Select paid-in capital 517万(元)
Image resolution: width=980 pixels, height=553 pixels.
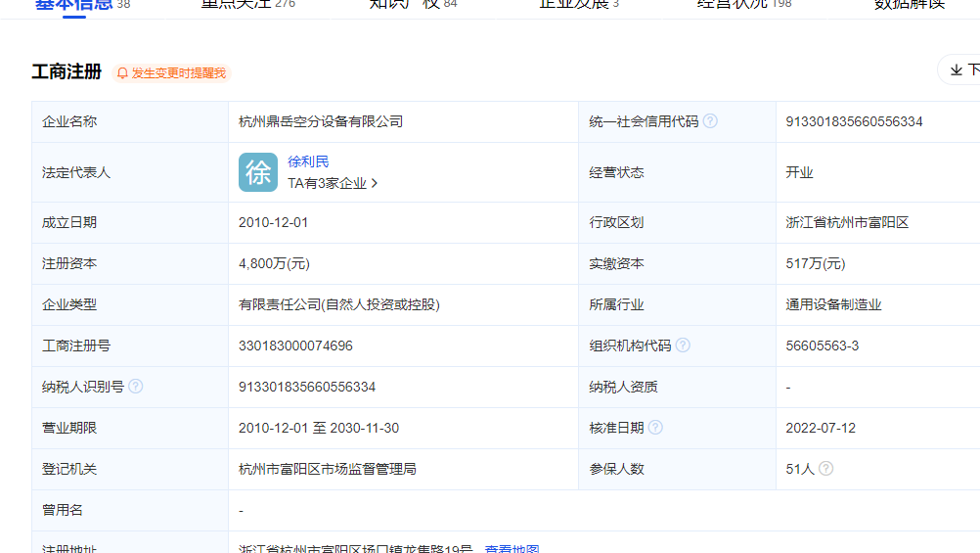point(816,263)
